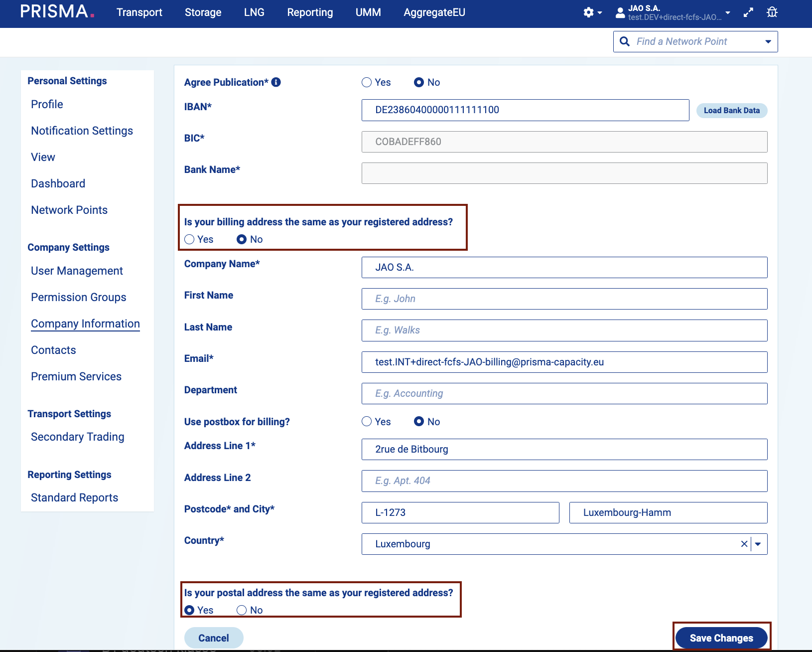
Task: Select No for postal address same as registered
Action: pos(242,610)
